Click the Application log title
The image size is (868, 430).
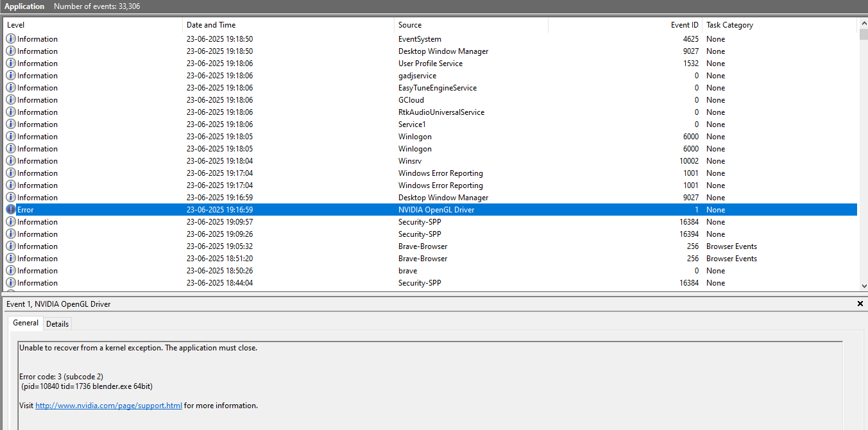24,6
